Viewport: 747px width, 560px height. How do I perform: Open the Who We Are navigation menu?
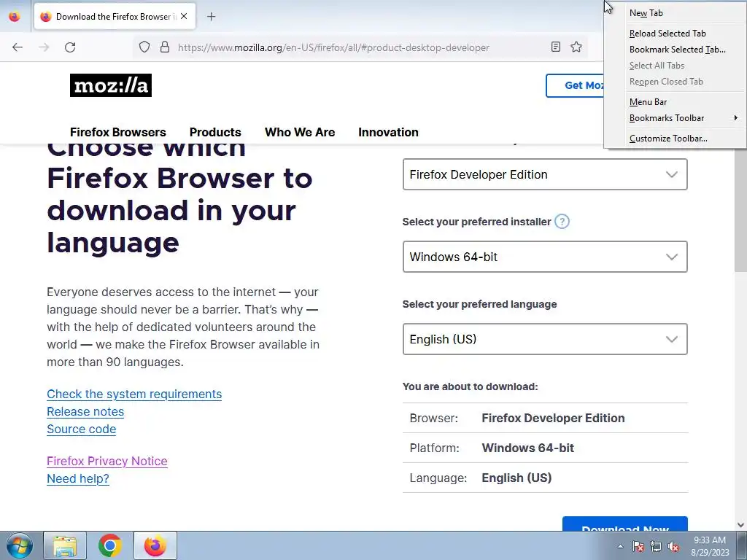(300, 132)
